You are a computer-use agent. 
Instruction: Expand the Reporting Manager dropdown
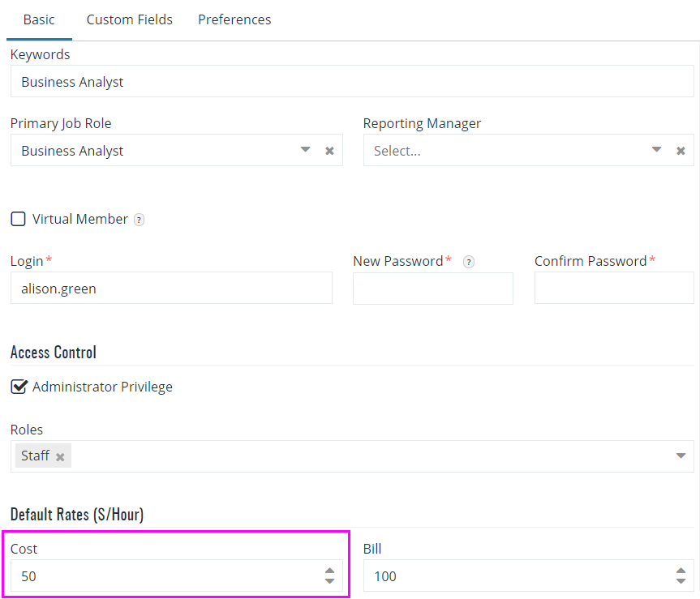[656, 149]
